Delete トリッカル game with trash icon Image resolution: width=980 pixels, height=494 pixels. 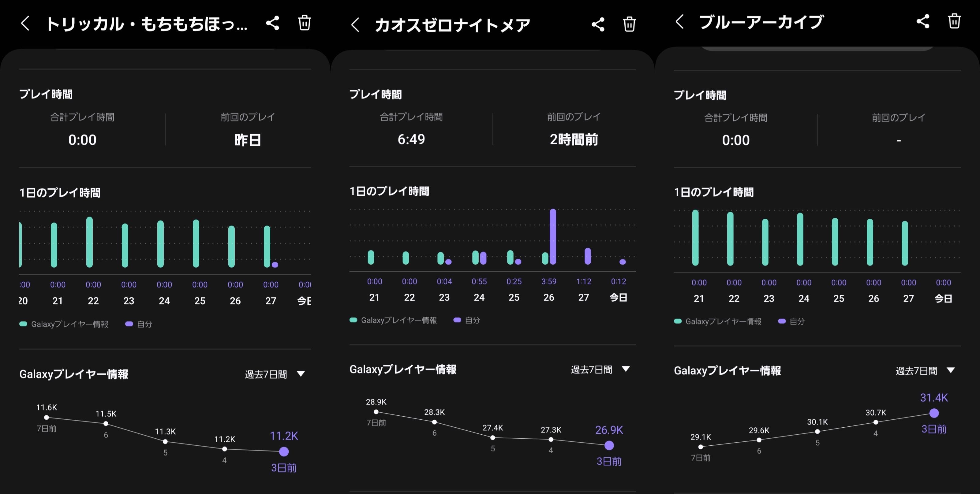coord(304,23)
